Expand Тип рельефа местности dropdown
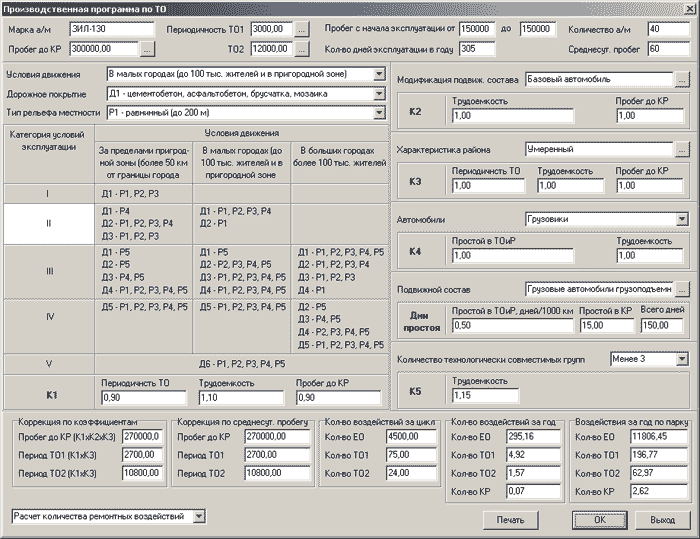700x539 pixels. (x=379, y=113)
